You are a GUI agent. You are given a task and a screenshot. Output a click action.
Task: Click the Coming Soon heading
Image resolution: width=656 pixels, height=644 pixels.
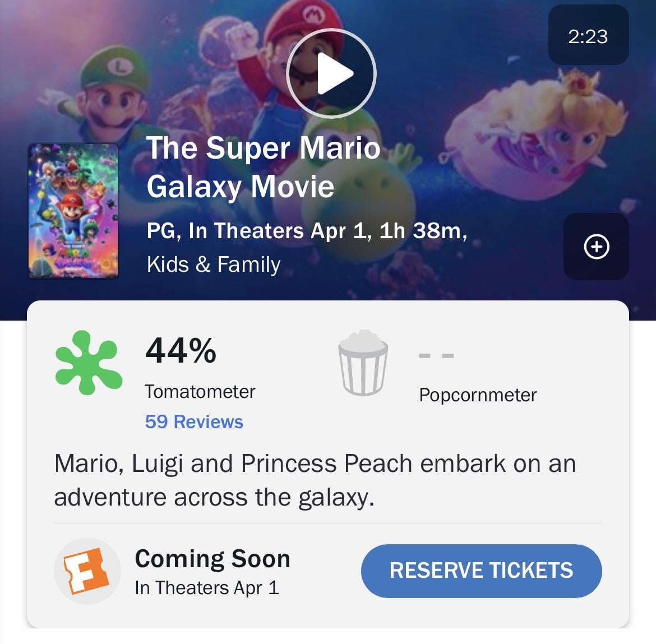[212, 559]
